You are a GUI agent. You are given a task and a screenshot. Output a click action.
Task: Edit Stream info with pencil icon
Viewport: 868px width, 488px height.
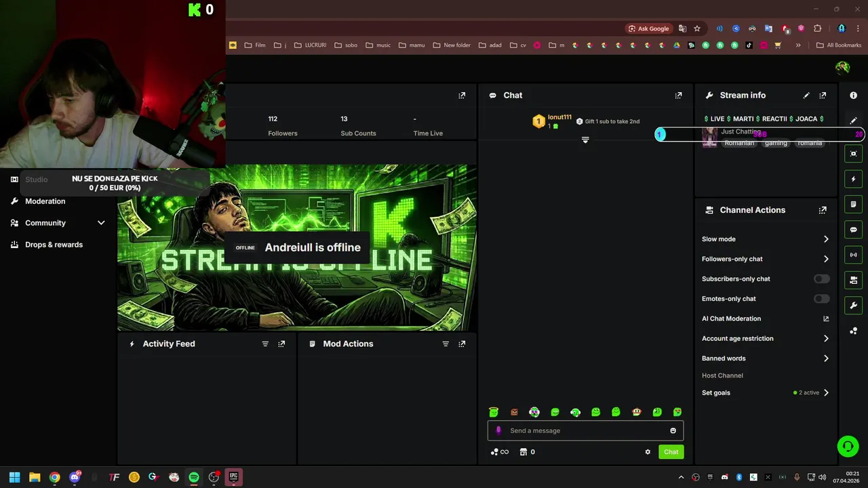click(806, 96)
